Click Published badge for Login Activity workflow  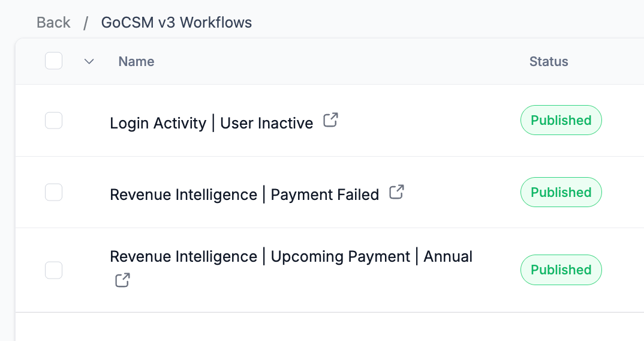561,121
